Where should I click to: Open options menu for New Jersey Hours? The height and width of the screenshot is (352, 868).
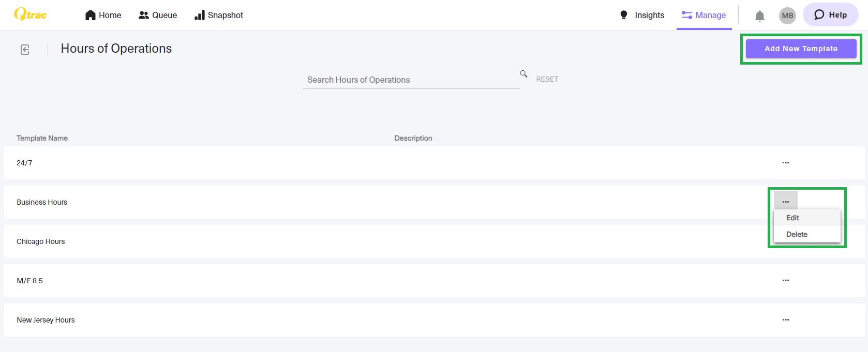click(x=785, y=320)
